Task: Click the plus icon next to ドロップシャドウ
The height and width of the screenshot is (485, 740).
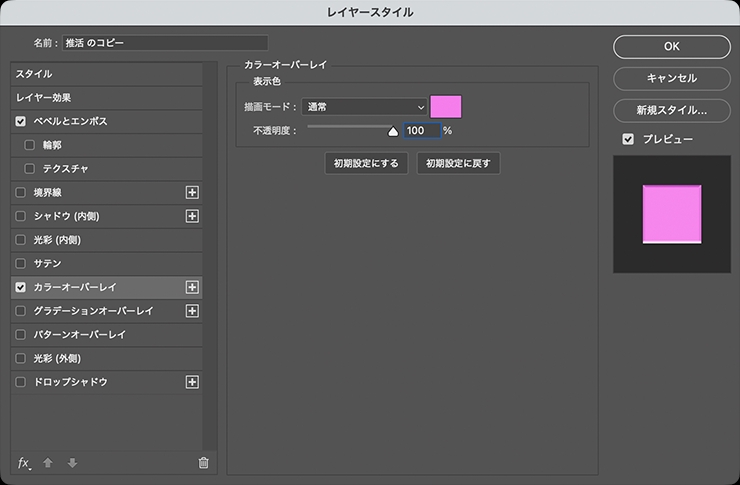Action: coord(193,382)
